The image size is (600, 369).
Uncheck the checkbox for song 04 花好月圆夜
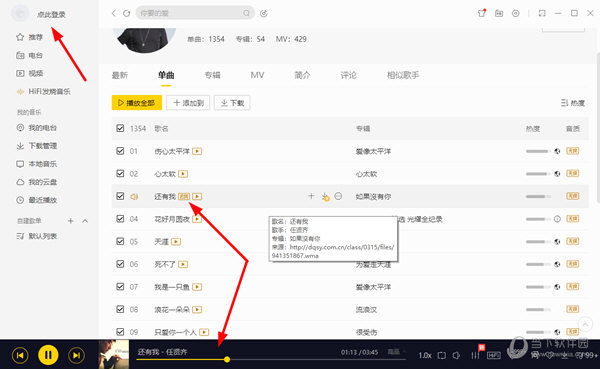(120, 219)
